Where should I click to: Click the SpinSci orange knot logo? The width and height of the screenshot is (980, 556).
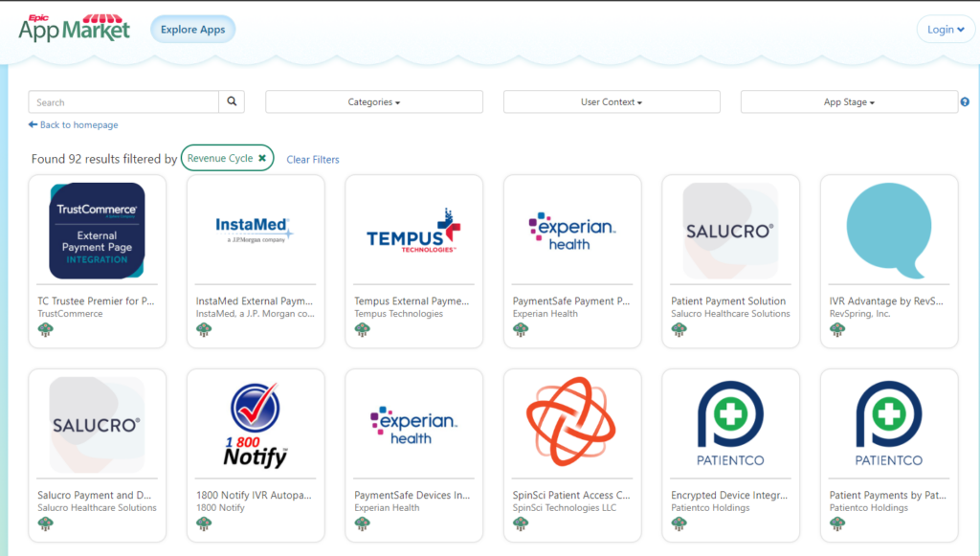point(572,422)
